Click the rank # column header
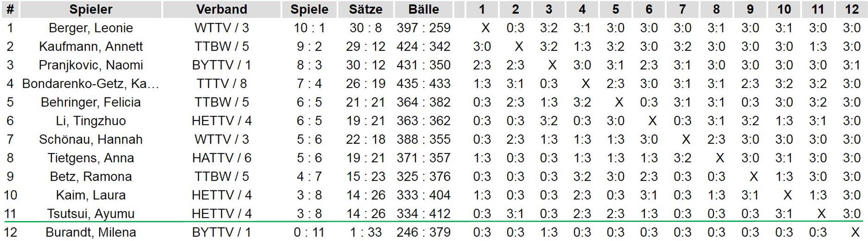Screen dimensions: 868x241 10,10
